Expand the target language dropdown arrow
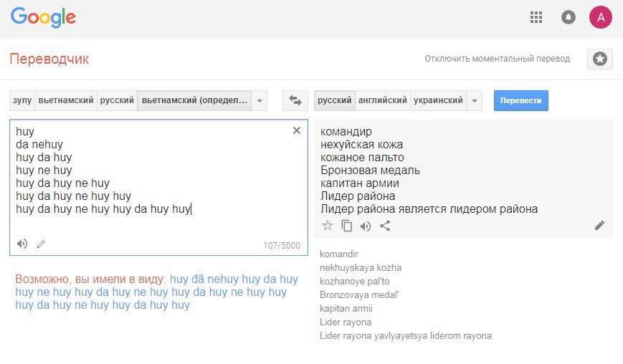 click(475, 100)
